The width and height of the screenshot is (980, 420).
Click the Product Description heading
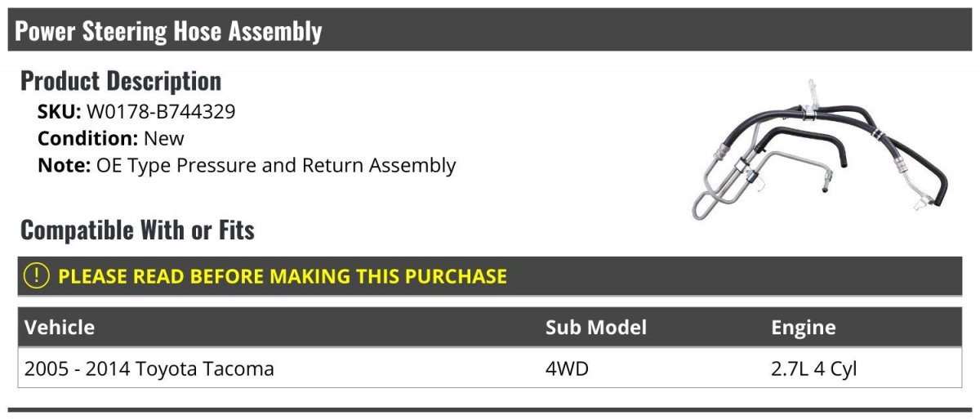121,81
